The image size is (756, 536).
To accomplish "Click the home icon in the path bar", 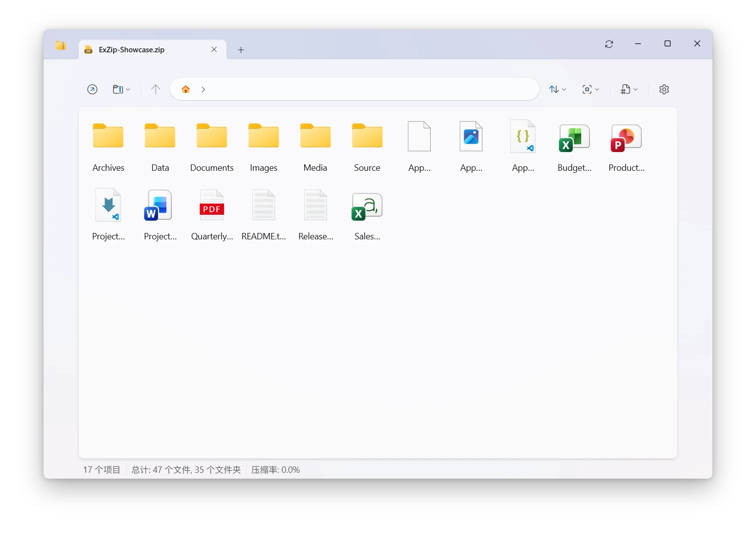I will click(186, 89).
